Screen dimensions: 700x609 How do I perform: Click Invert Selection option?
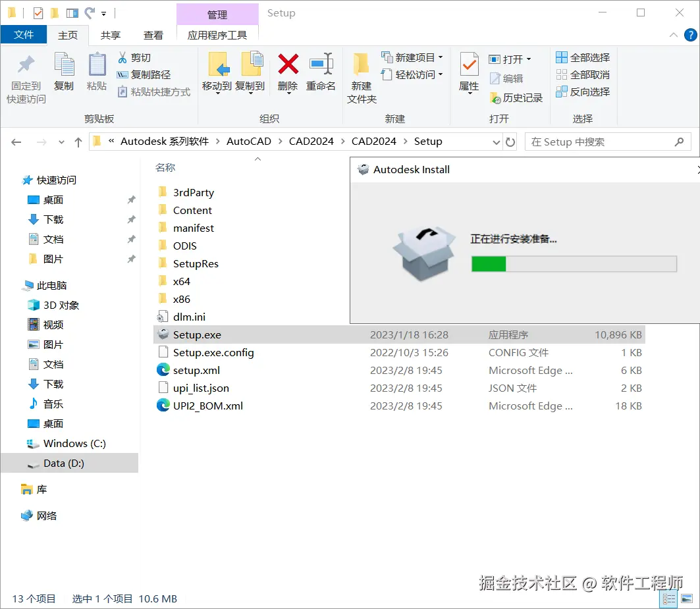tap(583, 92)
